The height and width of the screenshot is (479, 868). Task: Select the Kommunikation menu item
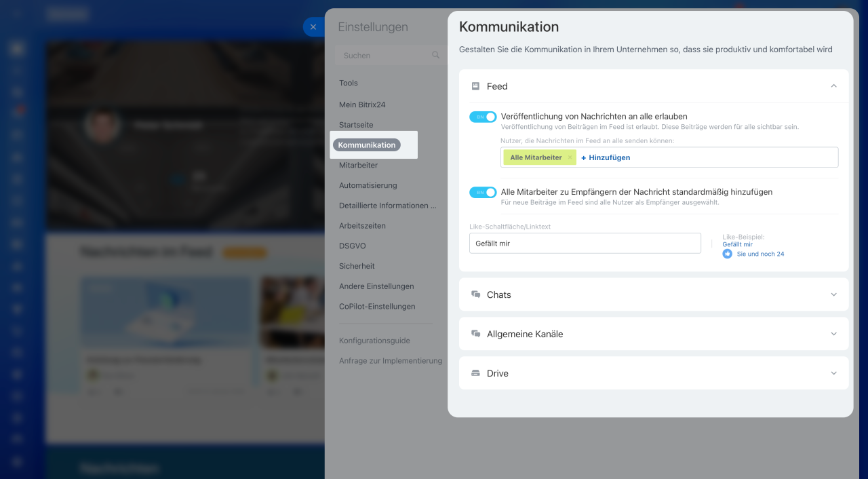pyautogui.click(x=367, y=145)
